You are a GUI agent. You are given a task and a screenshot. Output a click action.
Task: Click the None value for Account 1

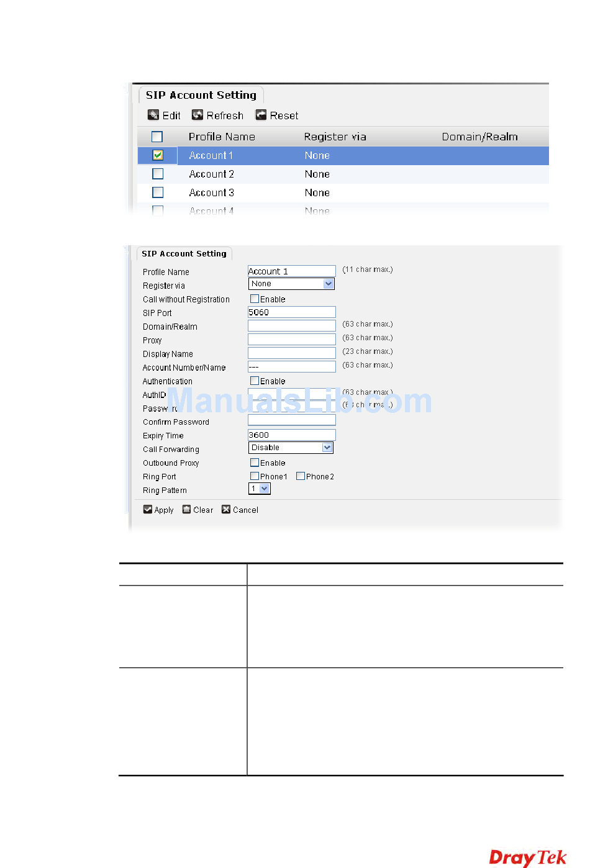pyautogui.click(x=317, y=155)
